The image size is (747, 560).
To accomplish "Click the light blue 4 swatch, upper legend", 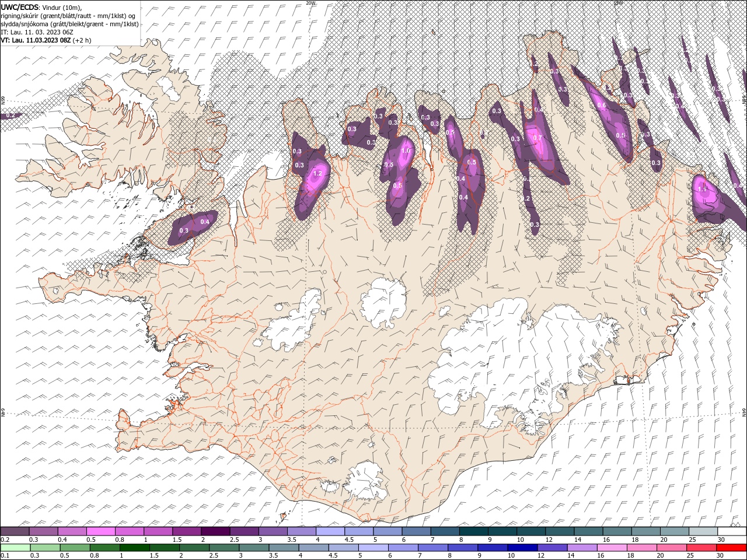I will click(x=330, y=531).
